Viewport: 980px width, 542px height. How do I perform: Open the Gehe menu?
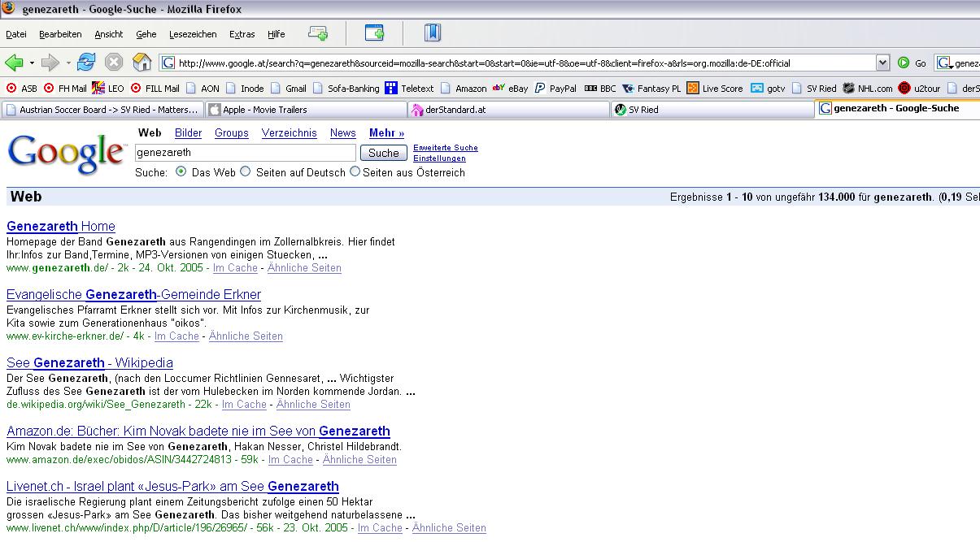tap(146, 34)
